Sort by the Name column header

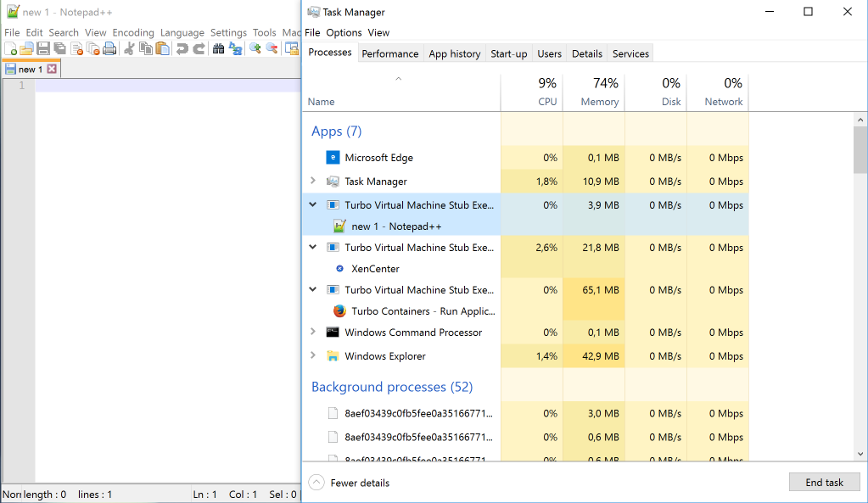(401, 92)
